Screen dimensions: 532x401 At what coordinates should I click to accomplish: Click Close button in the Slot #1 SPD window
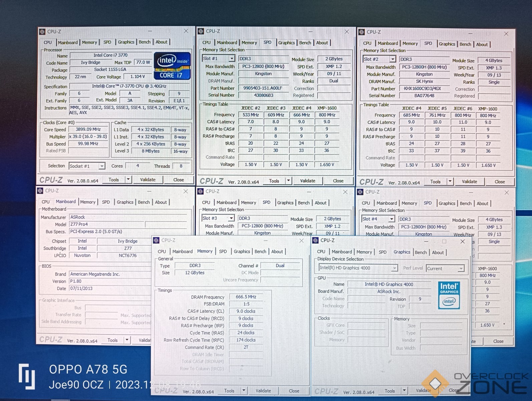point(338,181)
